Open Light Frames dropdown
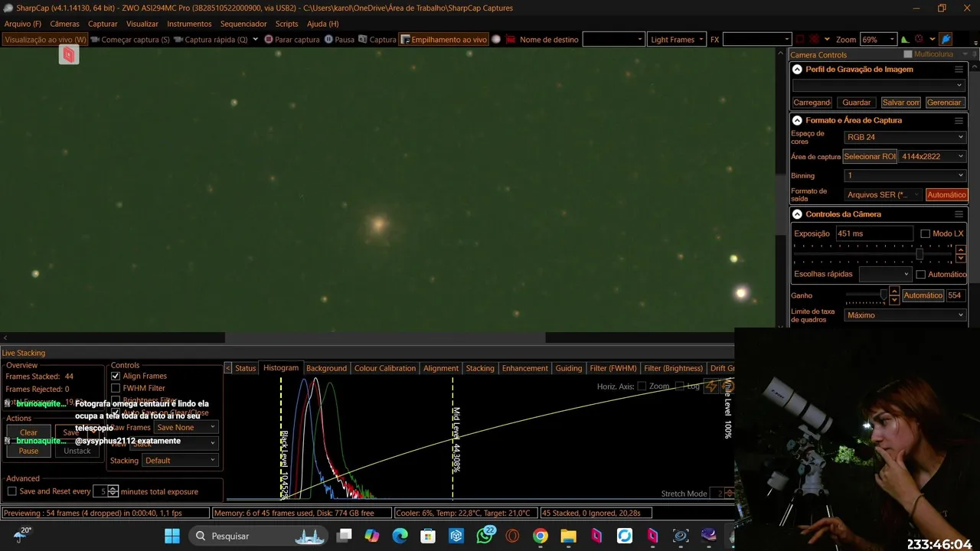Screen dimensions: 980x551 point(677,39)
